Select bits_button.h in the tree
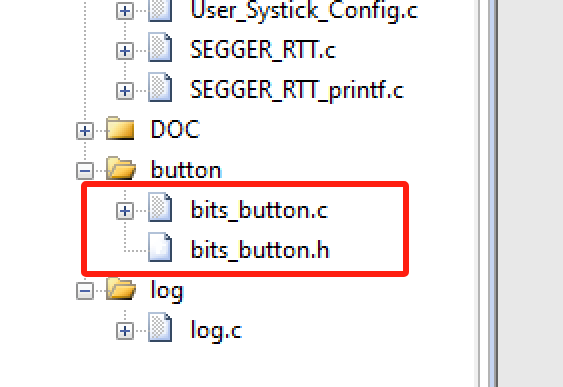The height and width of the screenshot is (387, 563). [x=260, y=250]
